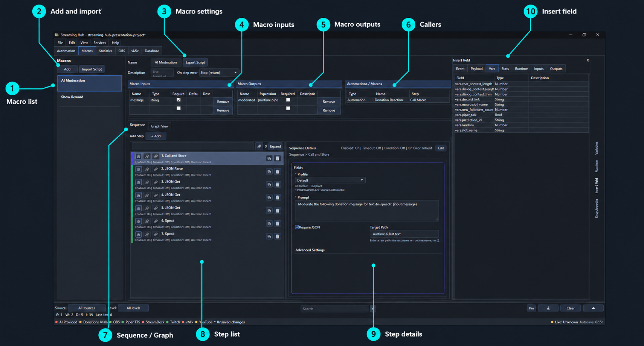Duplicate the '2. JSON Parse' step
The height and width of the screenshot is (346, 644).
click(x=269, y=171)
